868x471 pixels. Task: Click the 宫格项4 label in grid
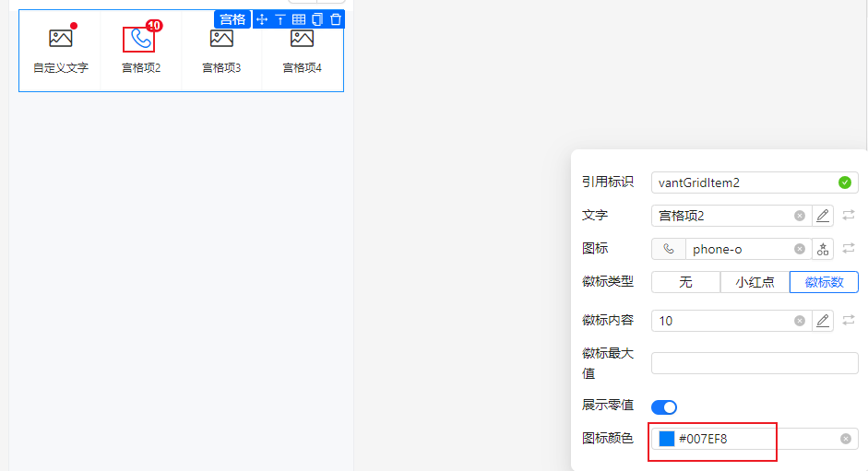click(x=302, y=68)
